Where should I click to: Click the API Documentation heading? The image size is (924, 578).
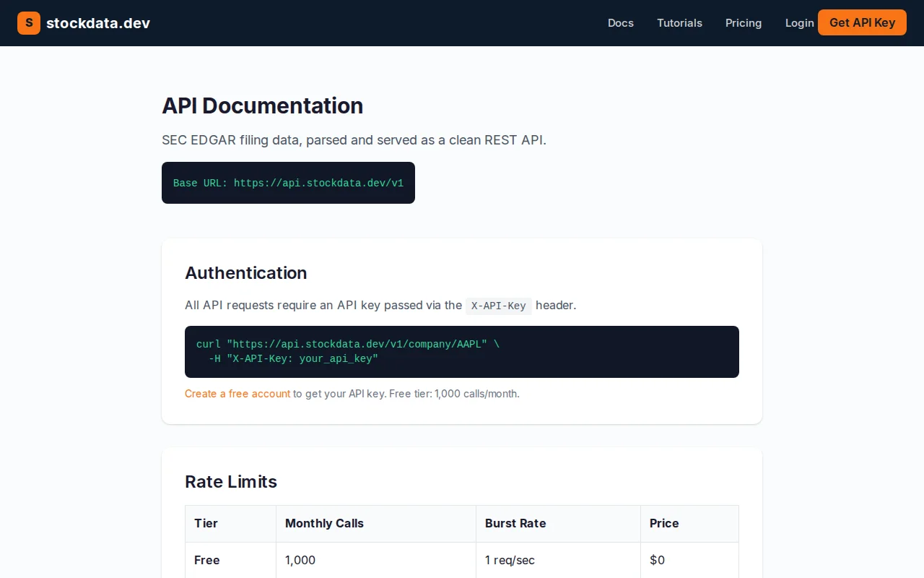(x=262, y=105)
